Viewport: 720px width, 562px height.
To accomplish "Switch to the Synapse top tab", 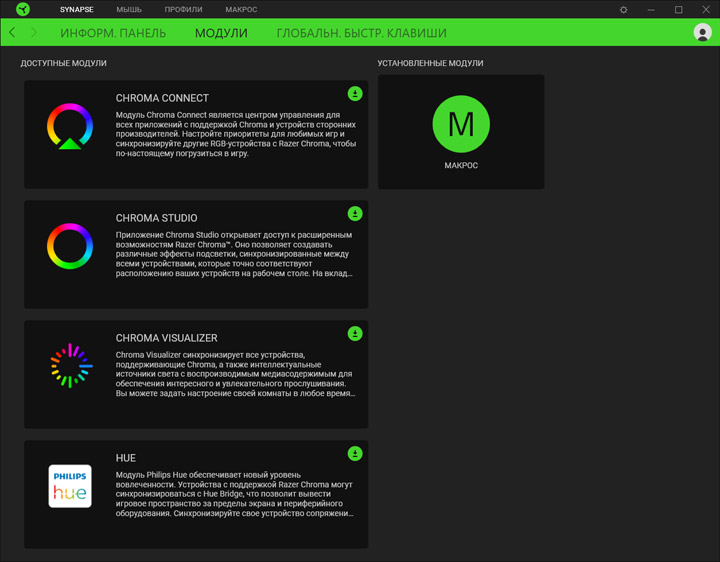I will pyautogui.click(x=77, y=10).
